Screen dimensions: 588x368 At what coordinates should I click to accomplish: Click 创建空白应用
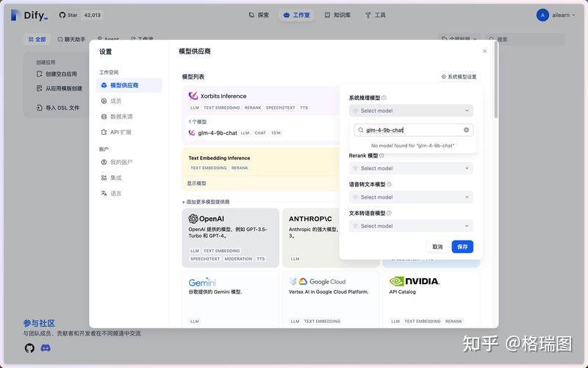point(57,74)
